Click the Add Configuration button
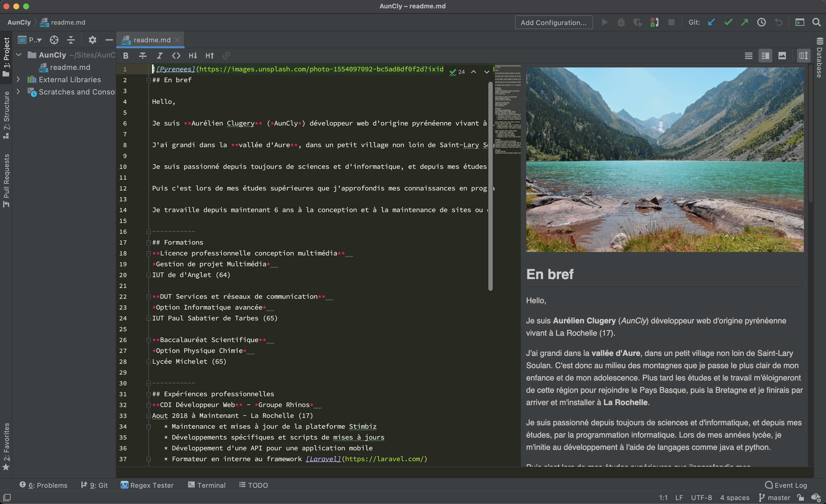 [x=554, y=22]
